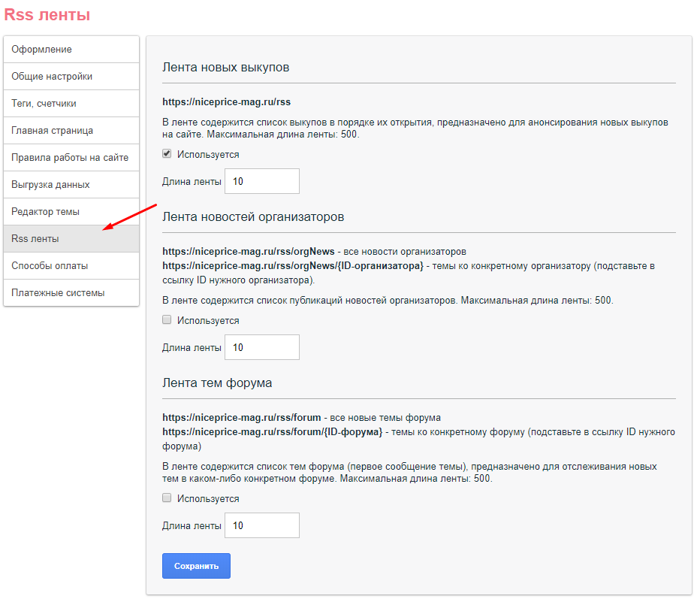The width and height of the screenshot is (700, 608).
Task: Open Выгрузка данных section
Action: click(71, 184)
